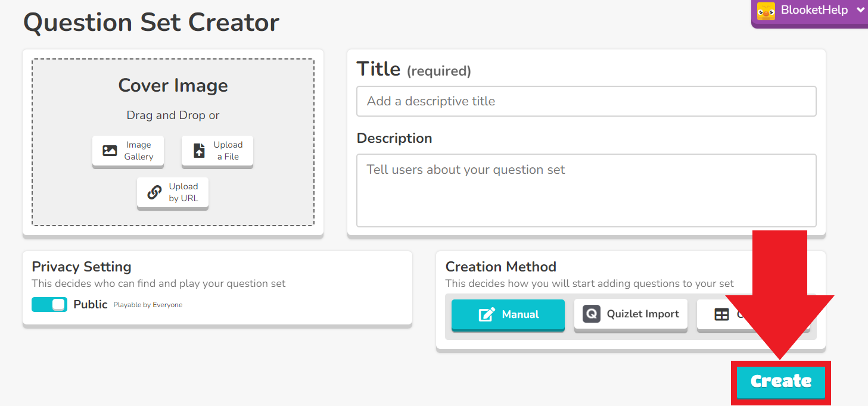The image size is (868, 406).
Task: Click the Upload by URL chain-link icon
Action: click(155, 192)
